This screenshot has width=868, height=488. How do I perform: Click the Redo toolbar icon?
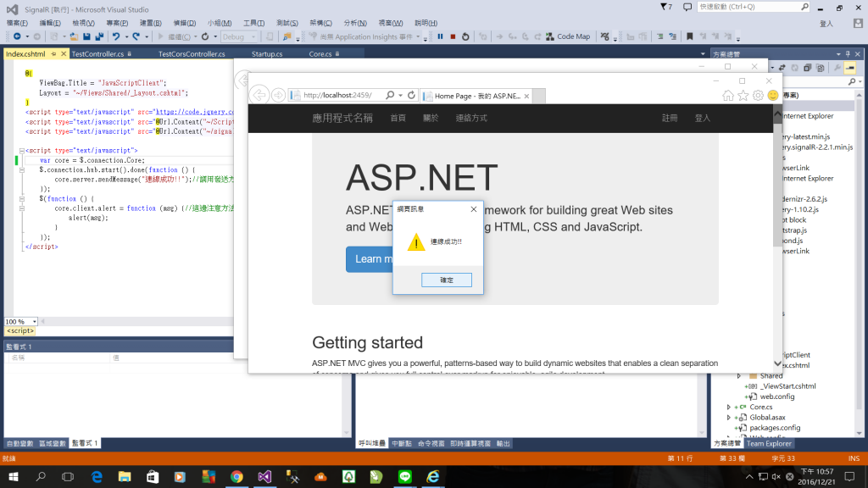[136, 36]
